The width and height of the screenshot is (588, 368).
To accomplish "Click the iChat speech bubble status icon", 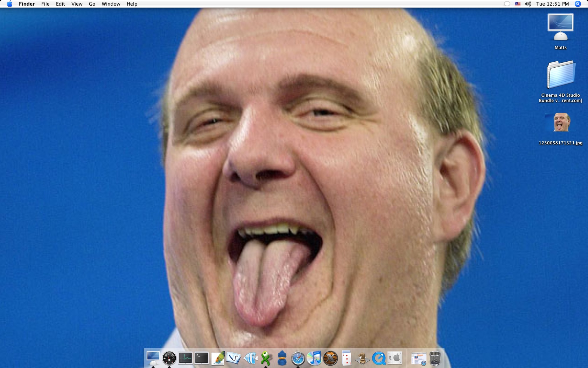I will coord(507,4).
